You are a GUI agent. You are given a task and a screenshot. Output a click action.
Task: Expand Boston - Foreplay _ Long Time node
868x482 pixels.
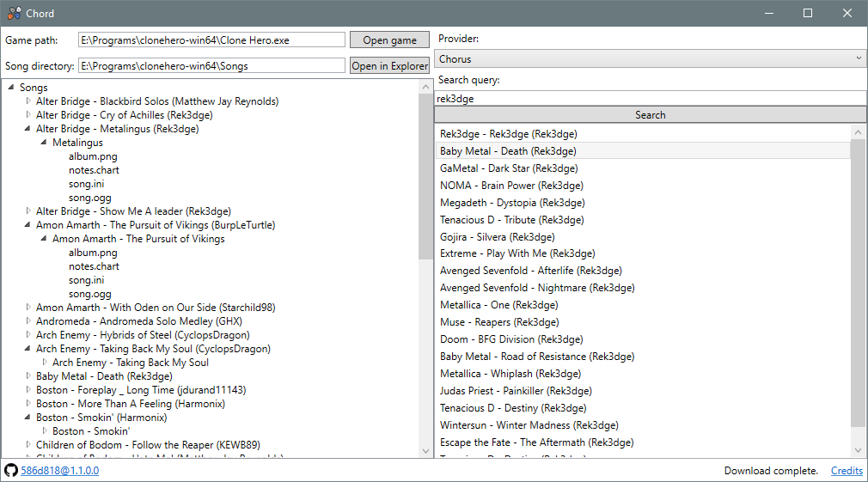[28, 389]
